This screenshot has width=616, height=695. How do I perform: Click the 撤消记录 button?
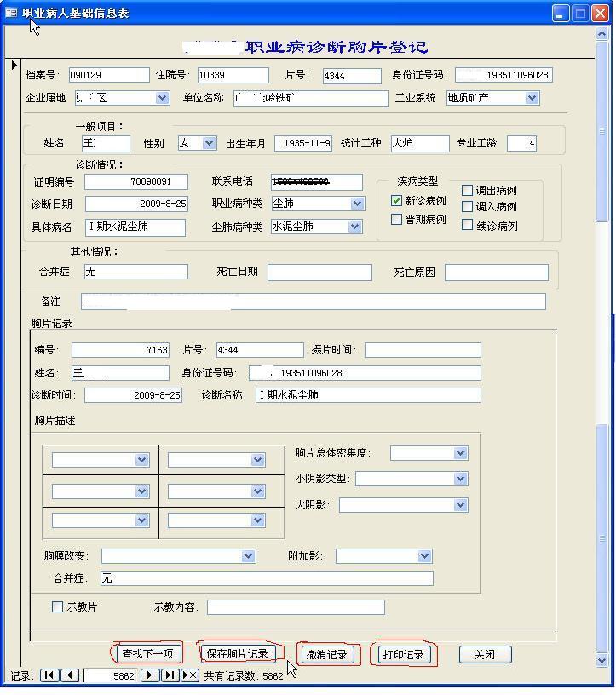click(x=327, y=654)
